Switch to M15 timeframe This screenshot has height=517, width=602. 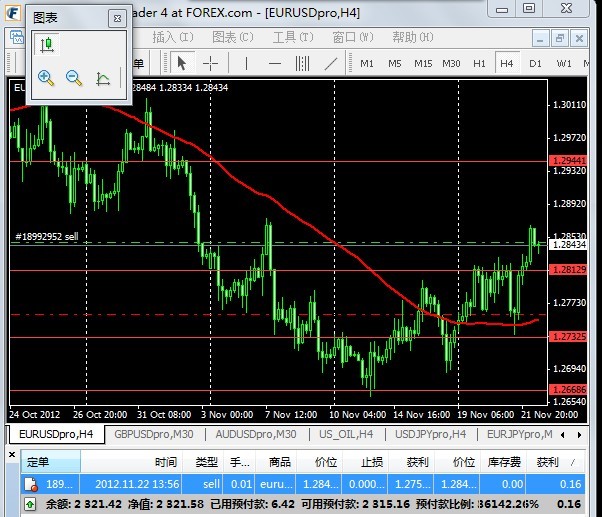423,63
